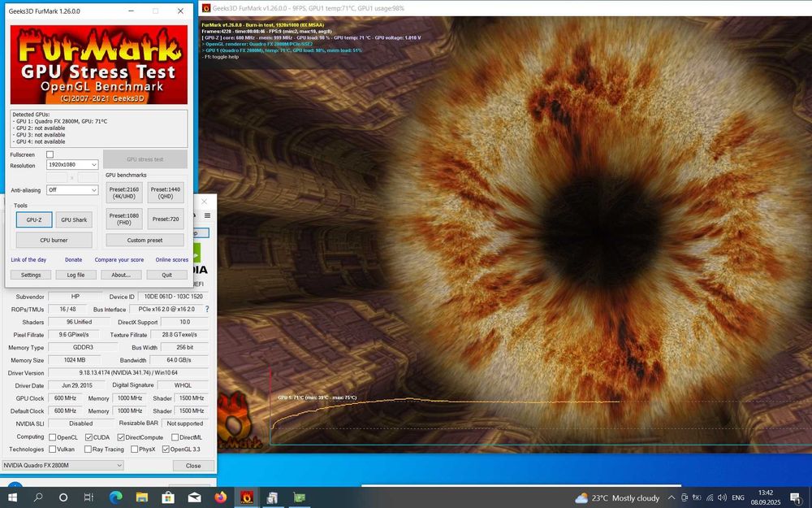Image resolution: width=812 pixels, height=508 pixels.
Task: Click Resizable BAR Not supported field
Action: click(x=185, y=423)
